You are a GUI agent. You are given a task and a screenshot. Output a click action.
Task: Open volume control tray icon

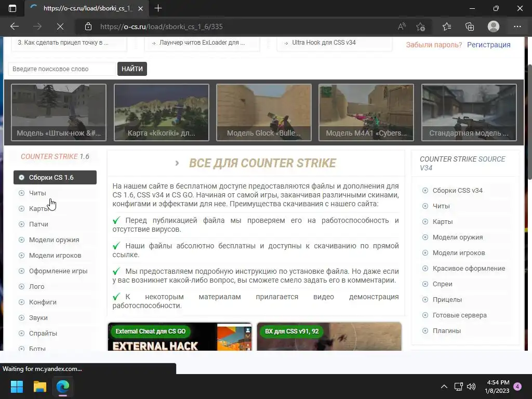pyautogui.click(x=471, y=387)
